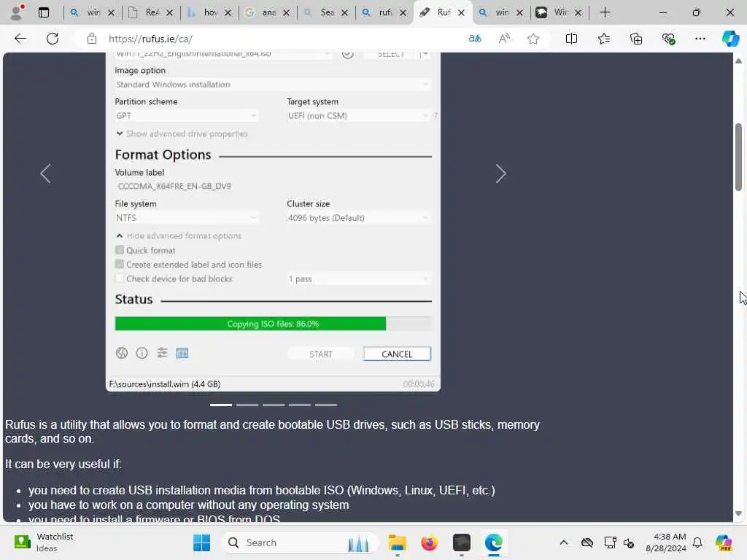The image size is (747, 560).
Task: Open the translate page icon
Action: click(474, 39)
